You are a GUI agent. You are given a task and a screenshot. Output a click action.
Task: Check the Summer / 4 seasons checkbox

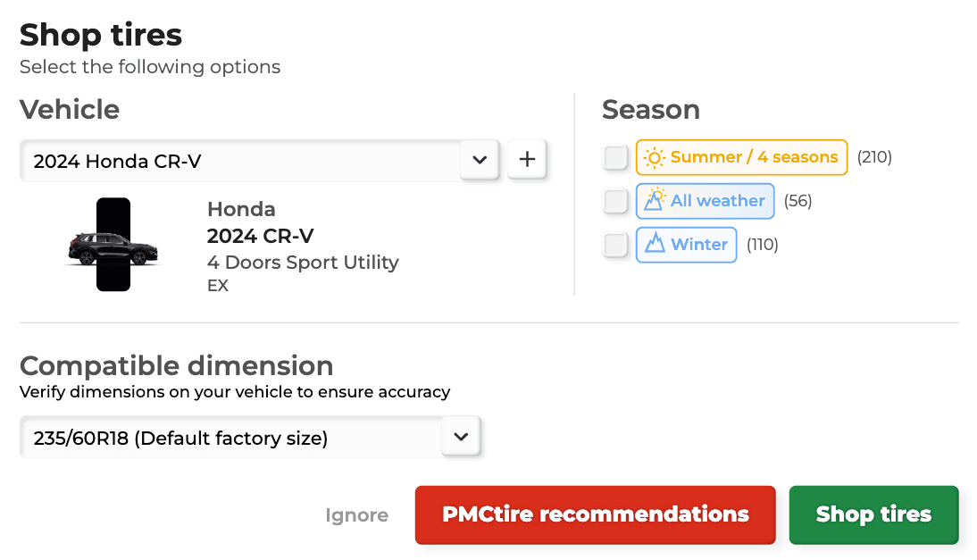(615, 158)
